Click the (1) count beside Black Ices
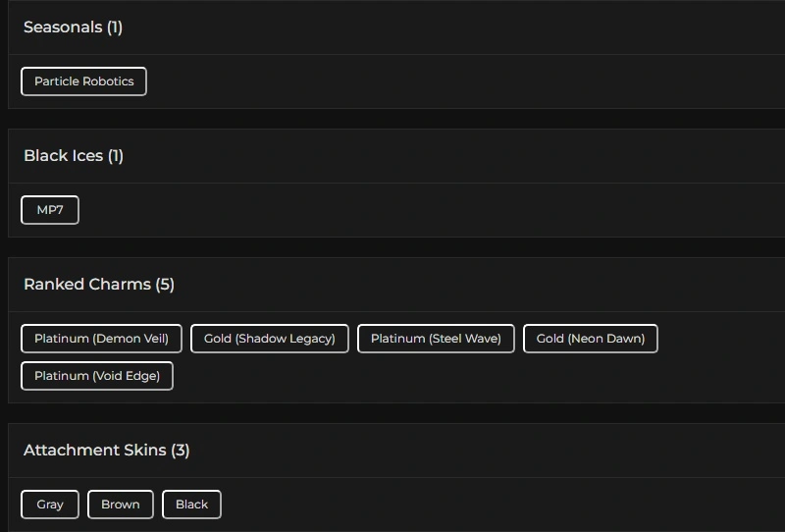The height and width of the screenshot is (532, 785). 116,156
